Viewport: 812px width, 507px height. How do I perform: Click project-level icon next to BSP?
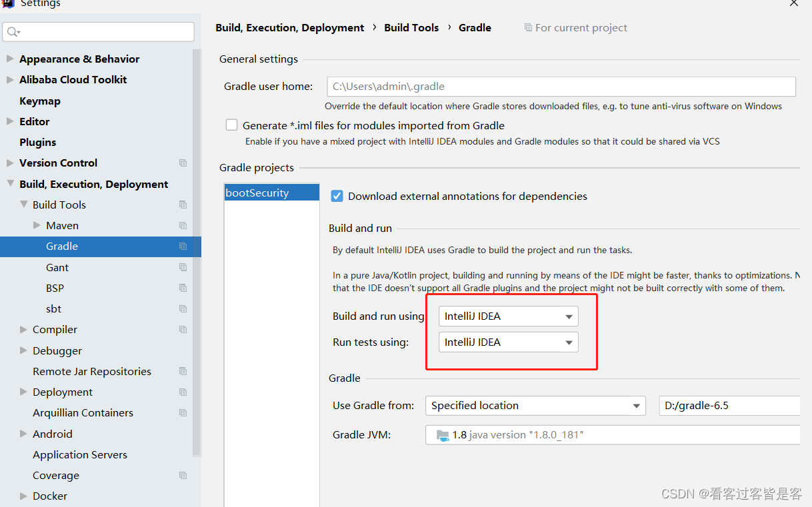click(183, 288)
